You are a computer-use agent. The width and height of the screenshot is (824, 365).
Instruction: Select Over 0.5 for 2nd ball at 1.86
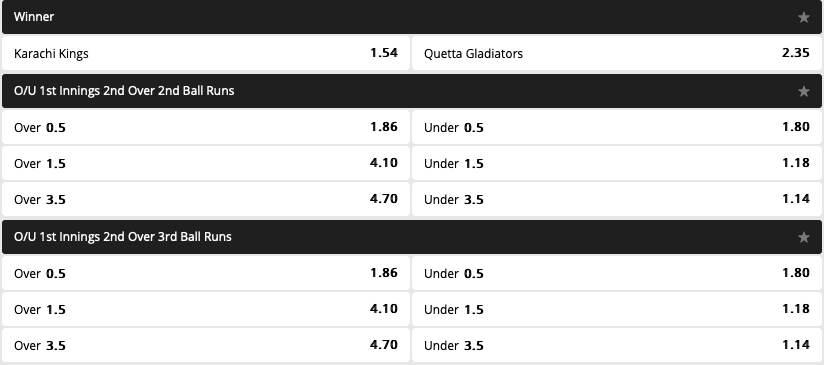point(206,127)
